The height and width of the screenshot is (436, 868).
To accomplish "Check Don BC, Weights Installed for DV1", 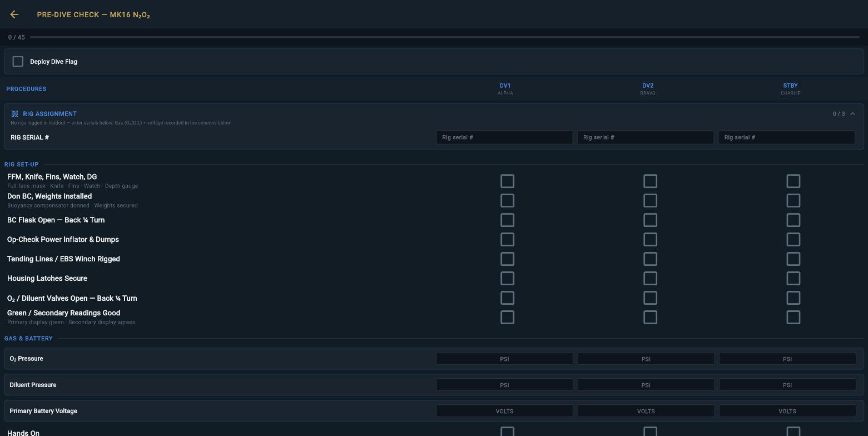I will pyautogui.click(x=507, y=201).
